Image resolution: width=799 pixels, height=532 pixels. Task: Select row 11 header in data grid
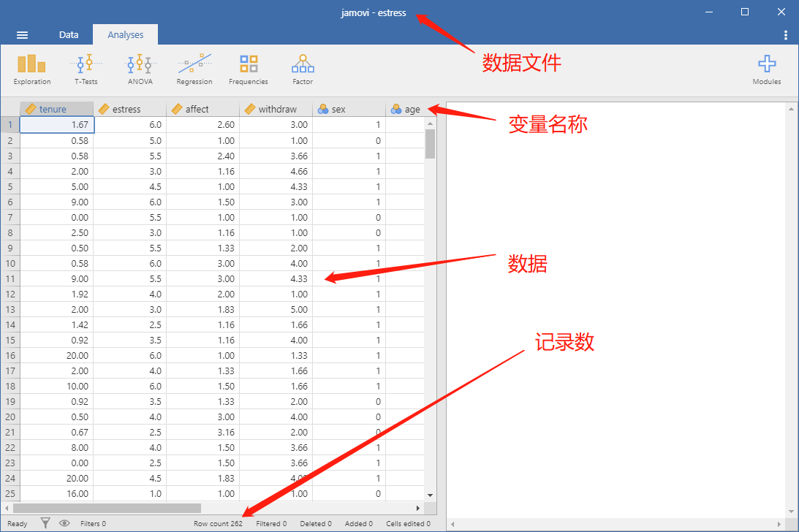[10, 278]
